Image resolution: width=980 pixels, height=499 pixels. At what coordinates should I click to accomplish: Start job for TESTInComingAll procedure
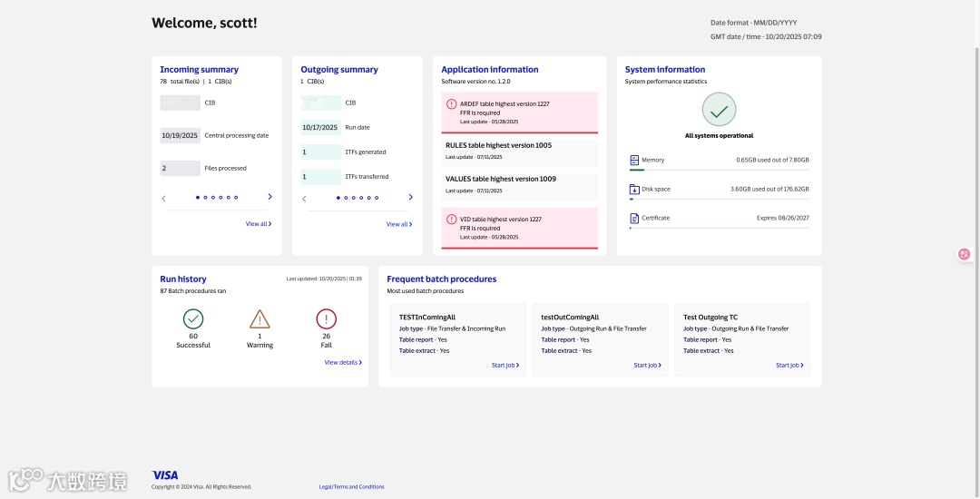tap(505, 366)
